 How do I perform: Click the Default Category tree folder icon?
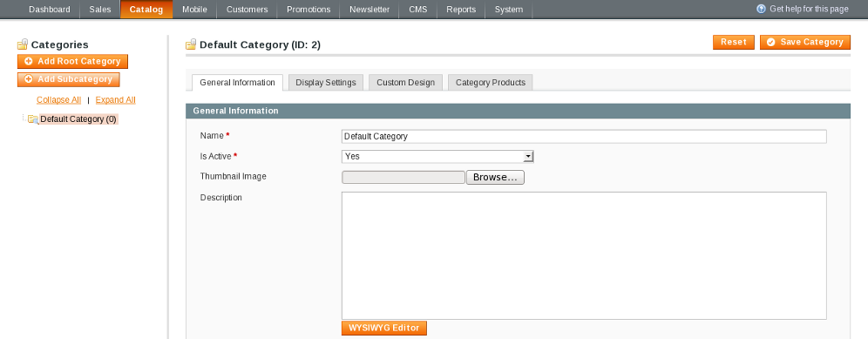click(x=33, y=119)
